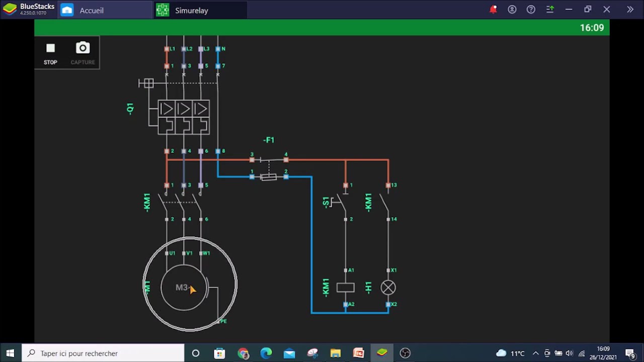
Task: Launch Google Chrome from the taskbar
Action: (x=243, y=353)
